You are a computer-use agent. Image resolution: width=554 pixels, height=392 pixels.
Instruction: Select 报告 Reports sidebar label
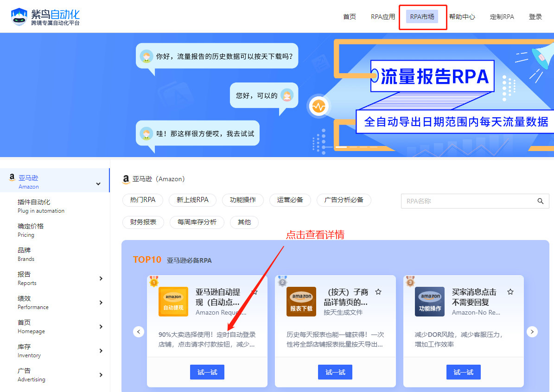pyautogui.click(x=27, y=278)
